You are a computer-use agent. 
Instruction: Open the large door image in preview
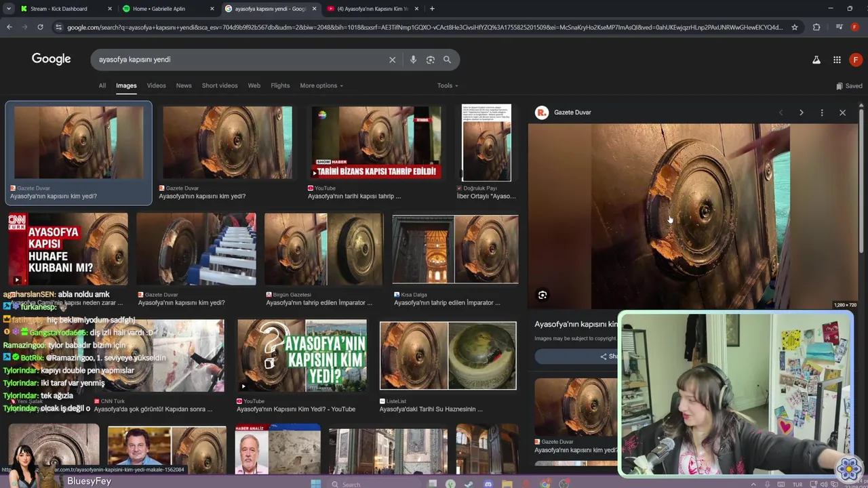point(692,216)
